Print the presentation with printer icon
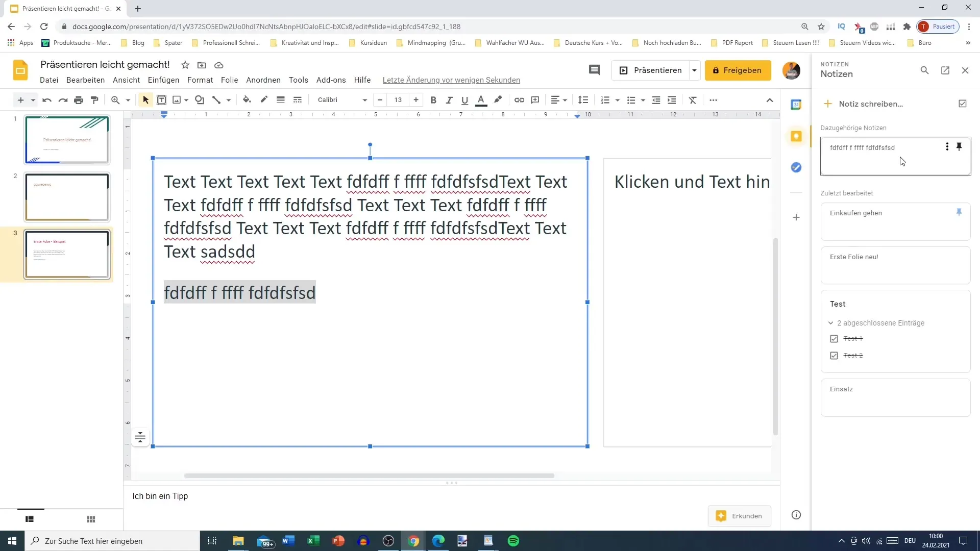The image size is (980, 551). click(79, 100)
